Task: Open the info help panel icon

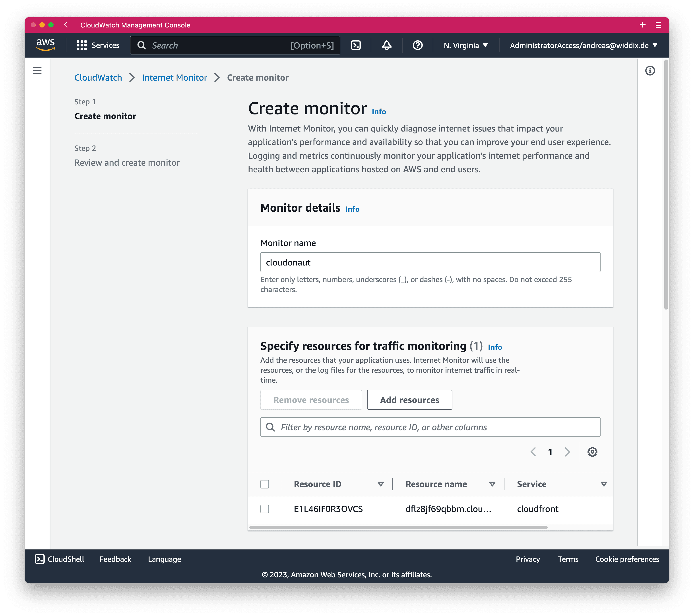Action: (x=650, y=71)
